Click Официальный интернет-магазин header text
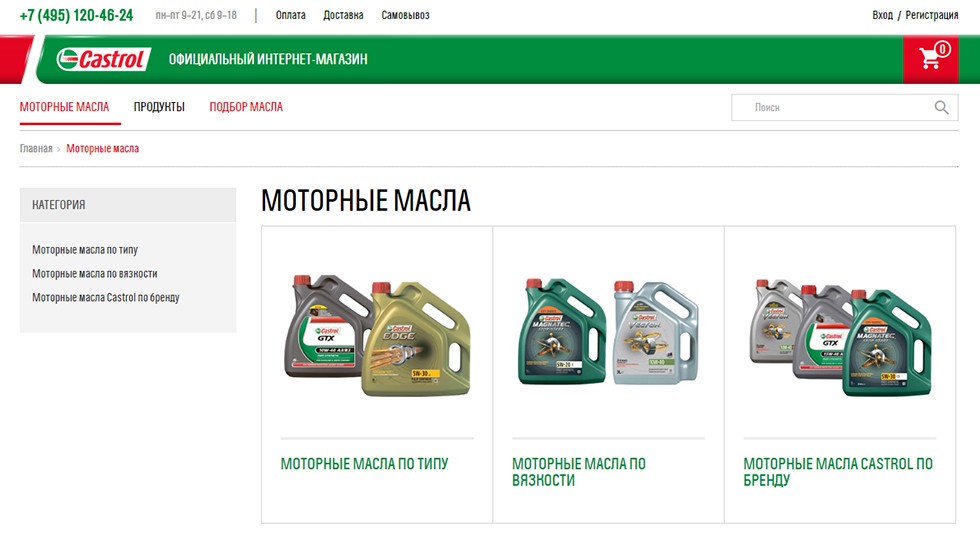Viewport: 980px width, 550px height. [268, 59]
